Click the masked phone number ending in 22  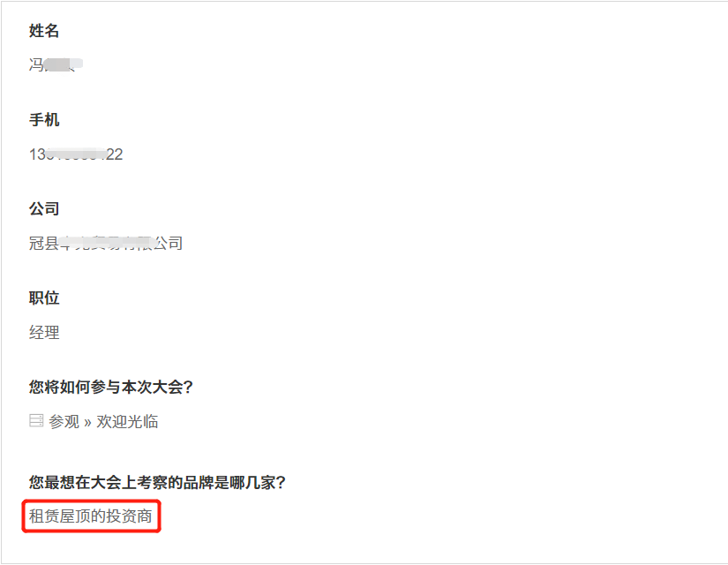point(76,154)
